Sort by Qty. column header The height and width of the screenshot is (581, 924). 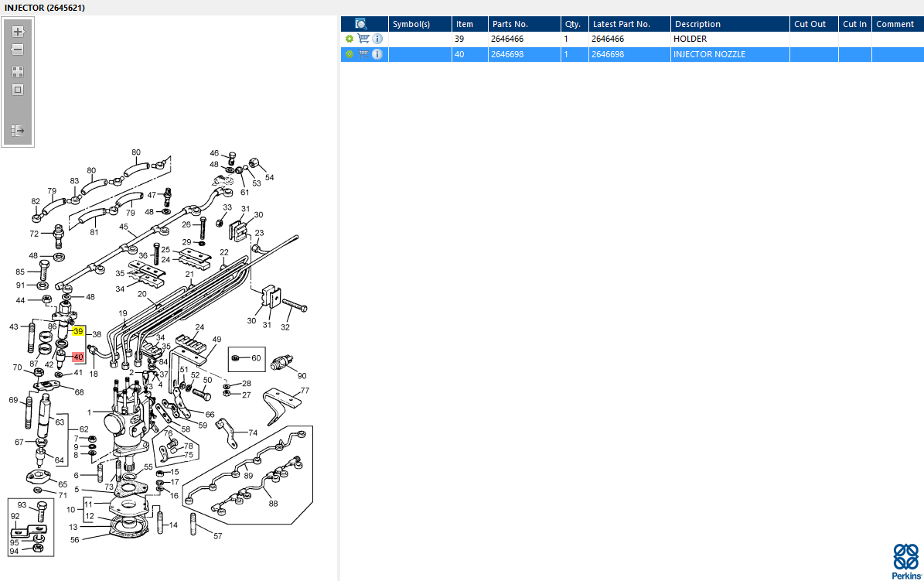click(573, 24)
